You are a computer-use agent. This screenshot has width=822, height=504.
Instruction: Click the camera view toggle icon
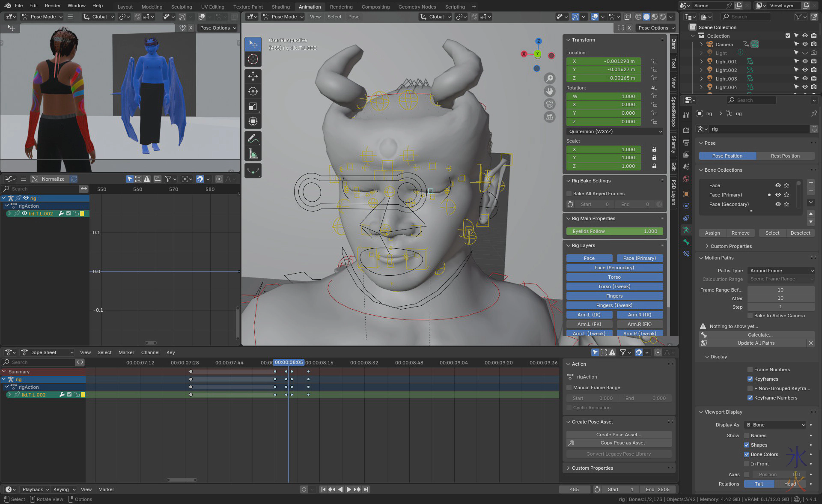[550, 104]
